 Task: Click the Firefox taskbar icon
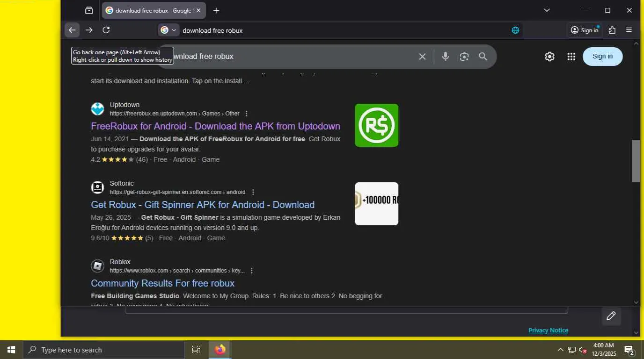[220, 350]
